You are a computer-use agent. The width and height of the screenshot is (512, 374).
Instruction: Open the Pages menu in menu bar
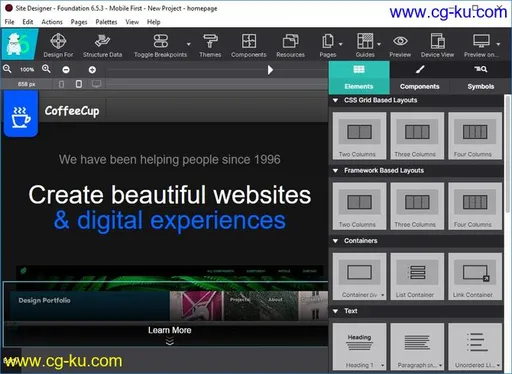tap(79, 22)
